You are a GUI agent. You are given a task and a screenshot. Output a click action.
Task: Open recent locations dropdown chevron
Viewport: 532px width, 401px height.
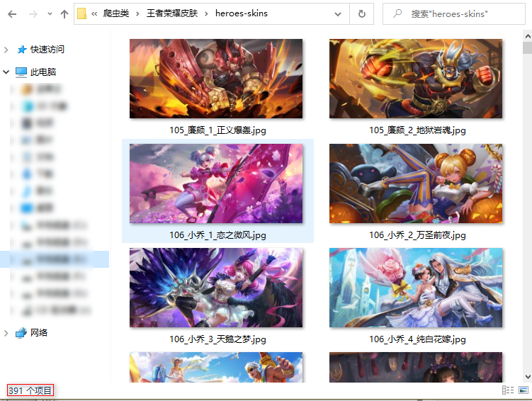[x=50, y=14]
